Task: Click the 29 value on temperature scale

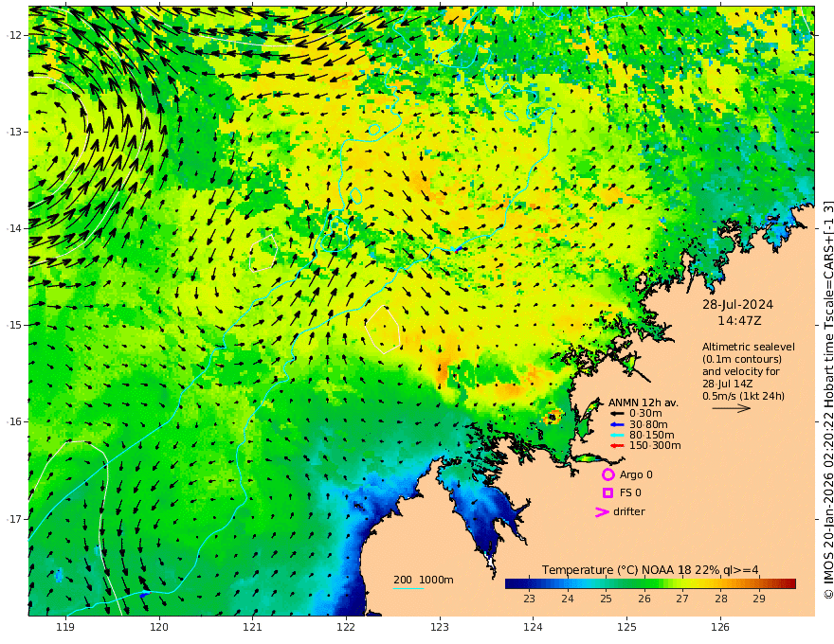Action: coord(759,599)
